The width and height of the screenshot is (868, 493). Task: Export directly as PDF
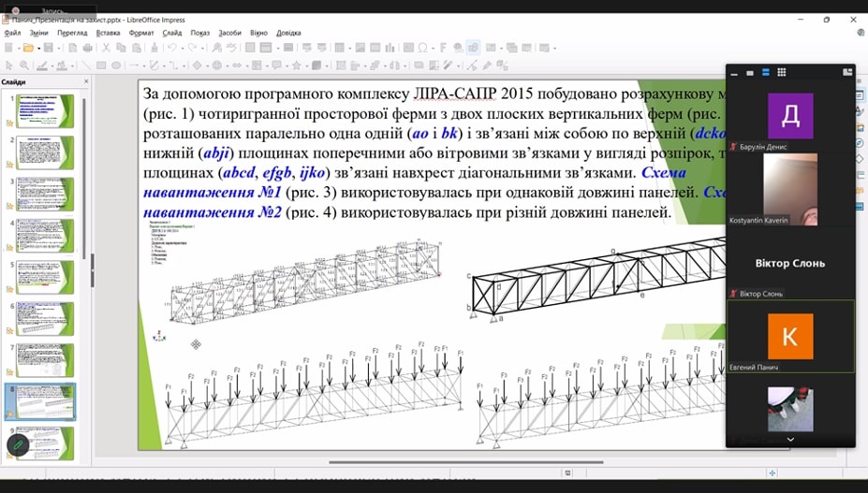[x=72, y=48]
